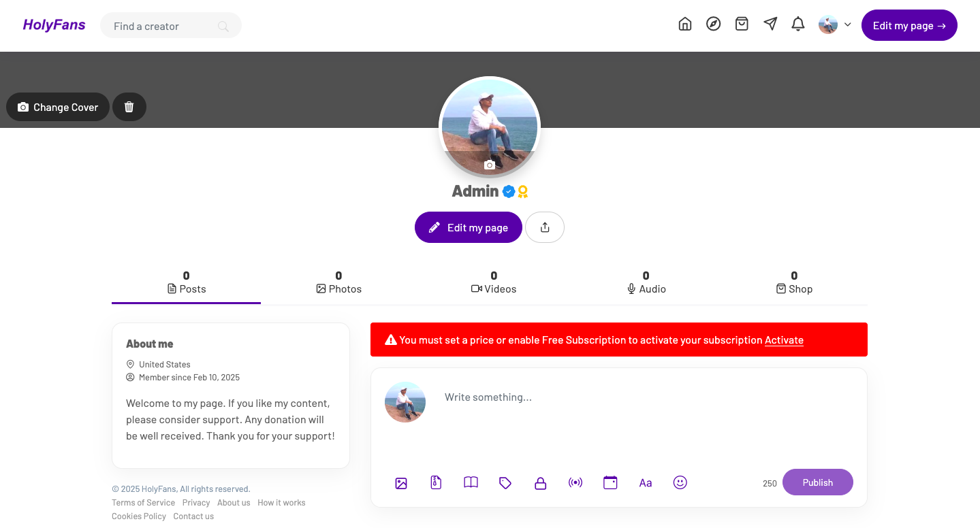This screenshot has height=528, width=980.
Task: Click the header Edit my page button
Action: point(909,25)
